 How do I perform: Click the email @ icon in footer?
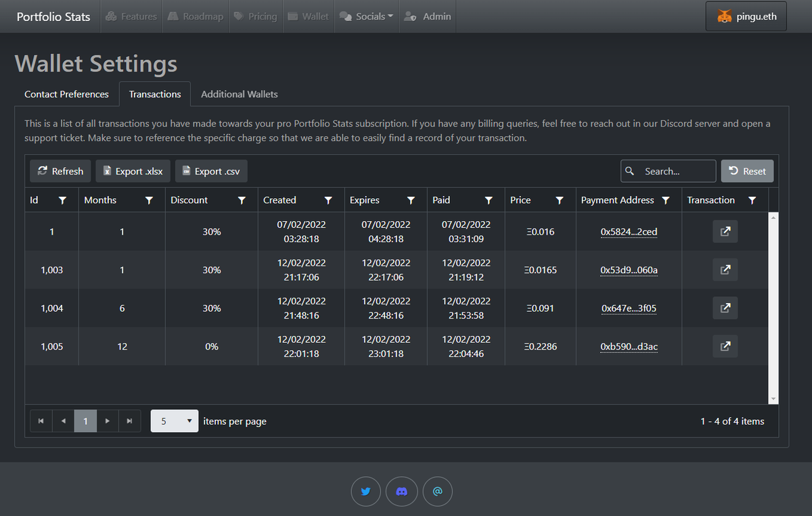[x=437, y=492]
